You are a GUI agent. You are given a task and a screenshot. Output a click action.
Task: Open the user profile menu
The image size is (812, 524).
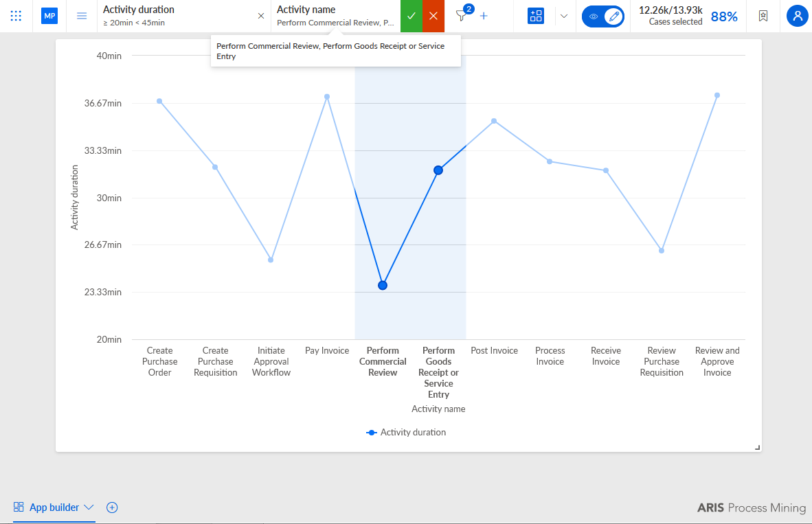pyautogui.click(x=798, y=16)
